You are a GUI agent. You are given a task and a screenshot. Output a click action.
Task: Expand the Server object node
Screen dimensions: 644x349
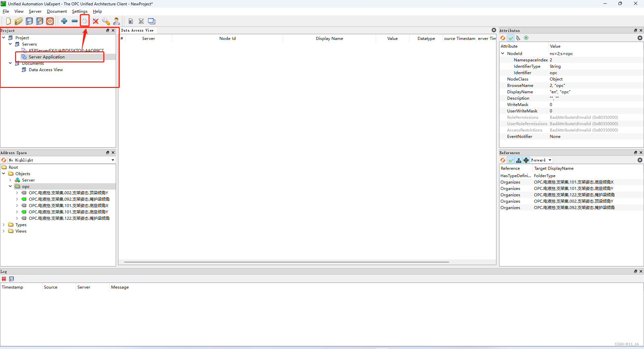(10, 180)
